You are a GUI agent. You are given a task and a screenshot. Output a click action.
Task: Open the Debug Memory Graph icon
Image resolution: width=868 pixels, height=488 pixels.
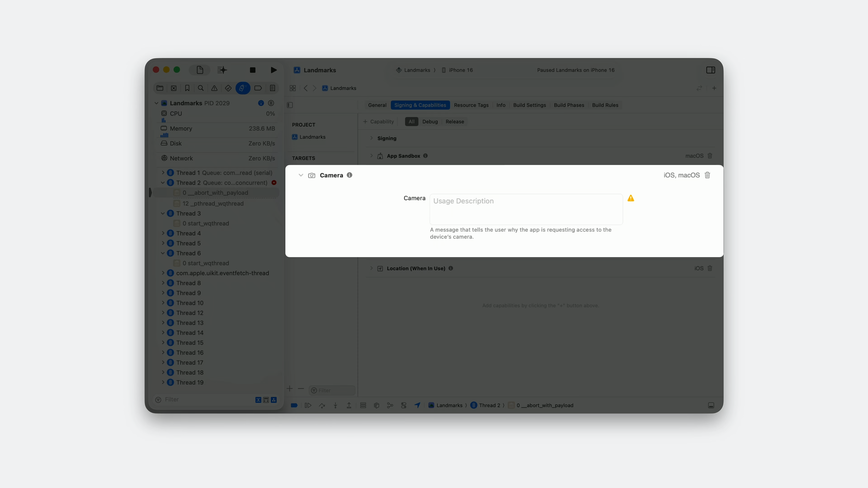390,406
